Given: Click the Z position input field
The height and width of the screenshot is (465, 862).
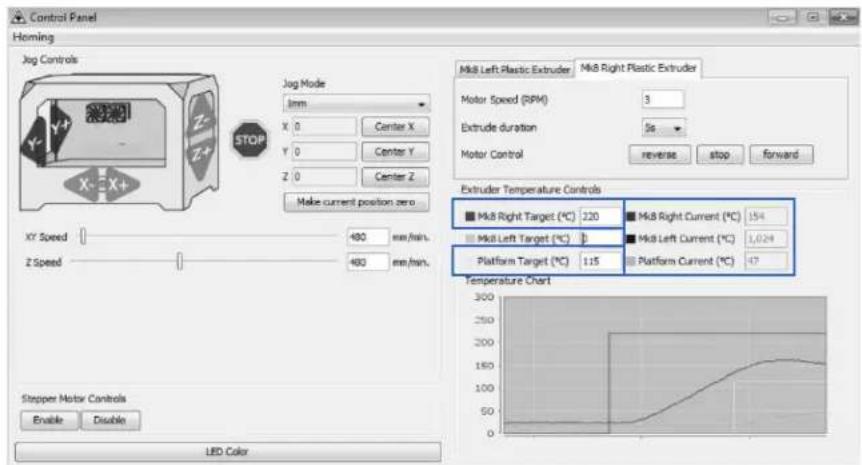Looking at the screenshot, I should click(324, 177).
